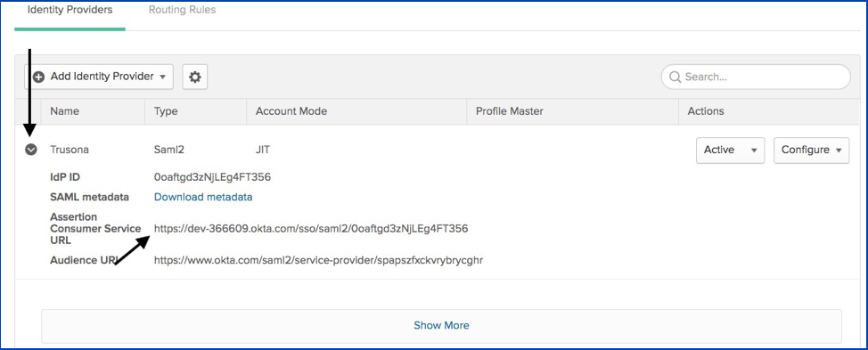Click the gear settings button

click(195, 77)
